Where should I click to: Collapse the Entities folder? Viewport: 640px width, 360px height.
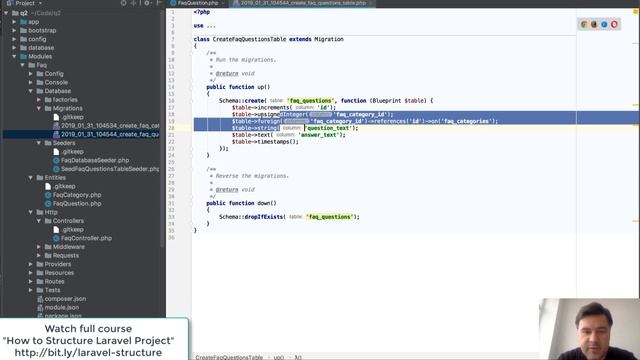pos(31,178)
